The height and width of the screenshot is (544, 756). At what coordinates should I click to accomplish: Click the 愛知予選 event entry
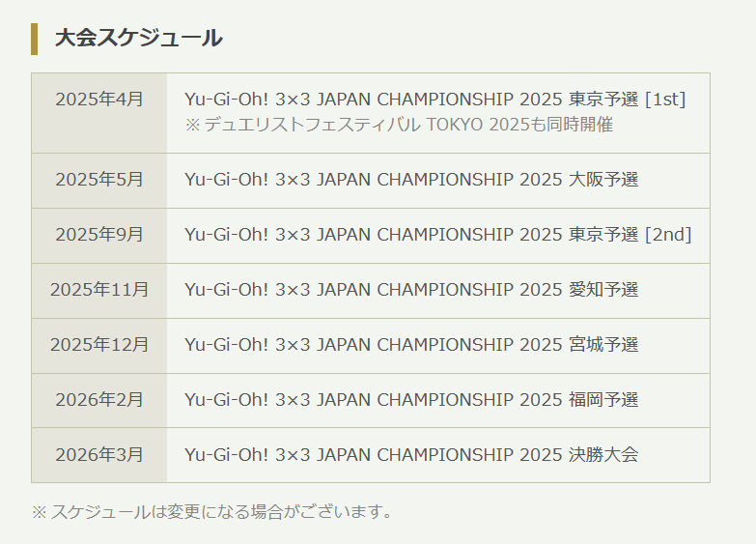click(411, 290)
